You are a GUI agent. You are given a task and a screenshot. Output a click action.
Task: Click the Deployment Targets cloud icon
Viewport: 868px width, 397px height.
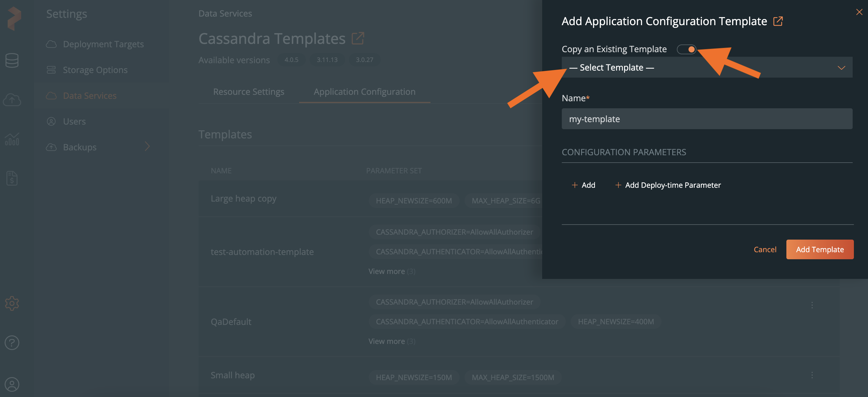[x=51, y=44]
